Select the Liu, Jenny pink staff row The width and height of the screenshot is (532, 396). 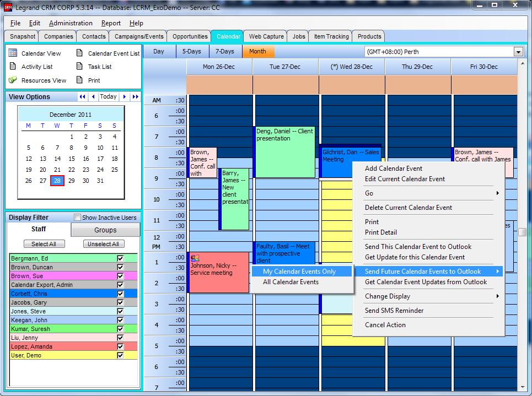coord(74,338)
